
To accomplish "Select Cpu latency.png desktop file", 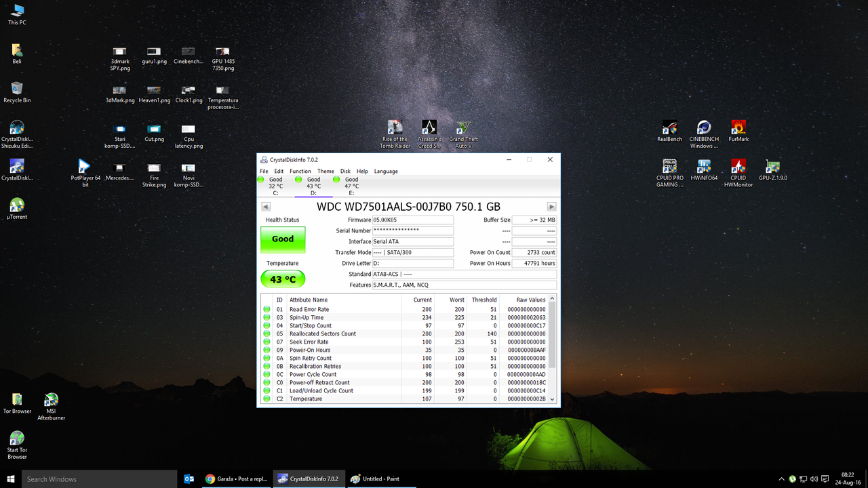I will pyautogui.click(x=189, y=136).
